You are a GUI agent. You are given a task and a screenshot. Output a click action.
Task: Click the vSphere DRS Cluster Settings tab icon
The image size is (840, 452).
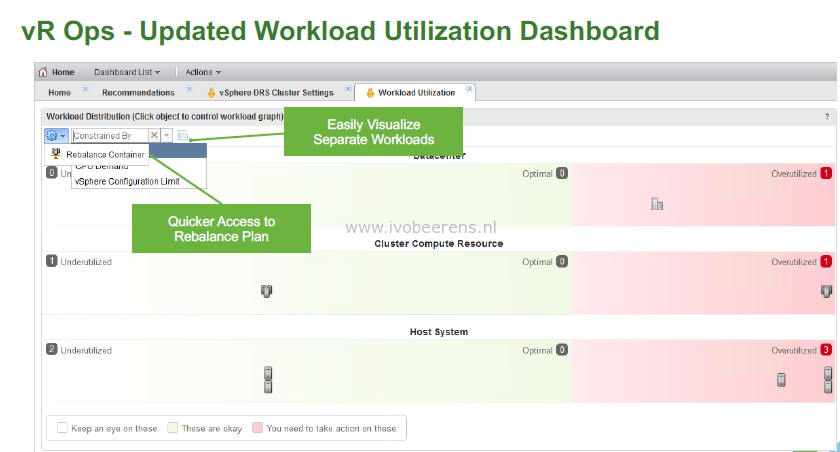click(212, 93)
